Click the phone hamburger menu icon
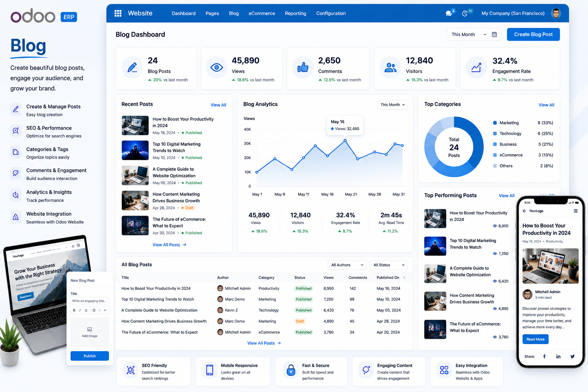This screenshot has width=588, height=392. pos(576,211)
